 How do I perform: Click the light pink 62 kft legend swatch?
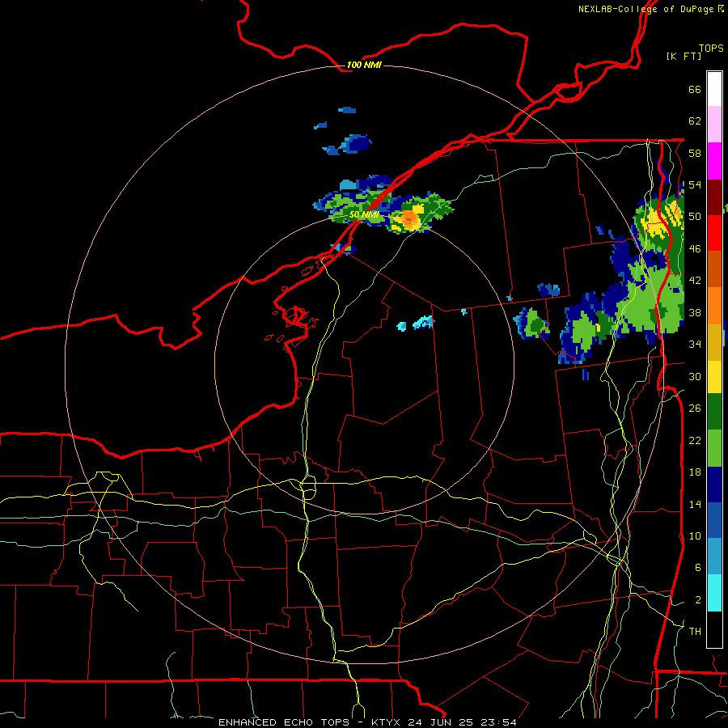click(714, 124)
